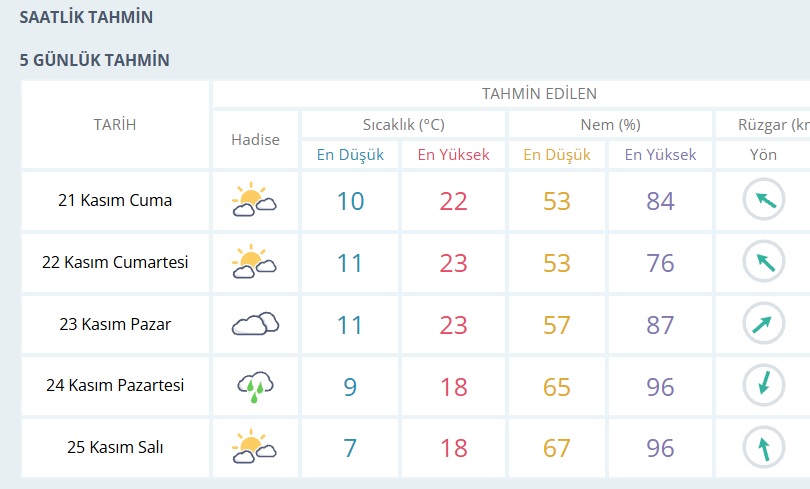Click the cloudy icon for 23 Kasım Pazar
810x489 pixels.
click(254, 324)
